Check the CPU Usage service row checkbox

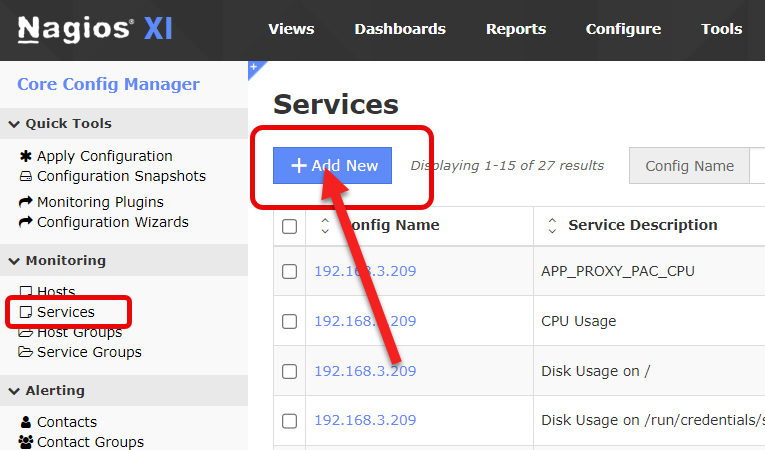point(290,321)
